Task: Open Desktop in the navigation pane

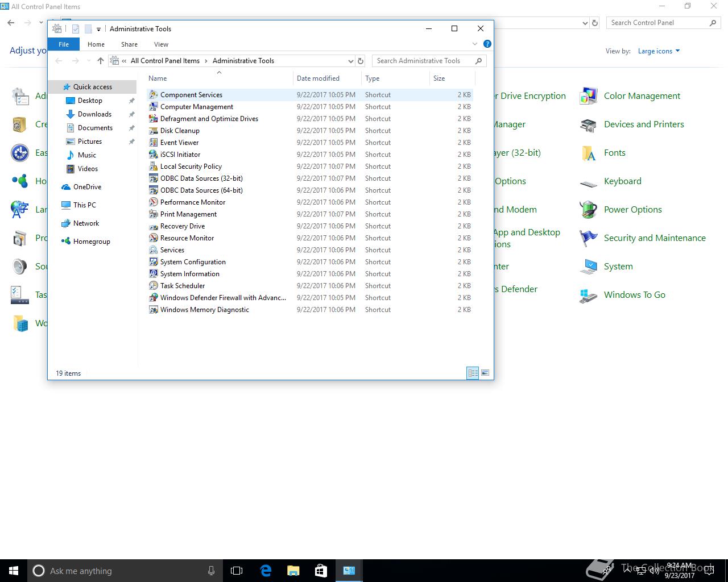Action: point(90,101)
